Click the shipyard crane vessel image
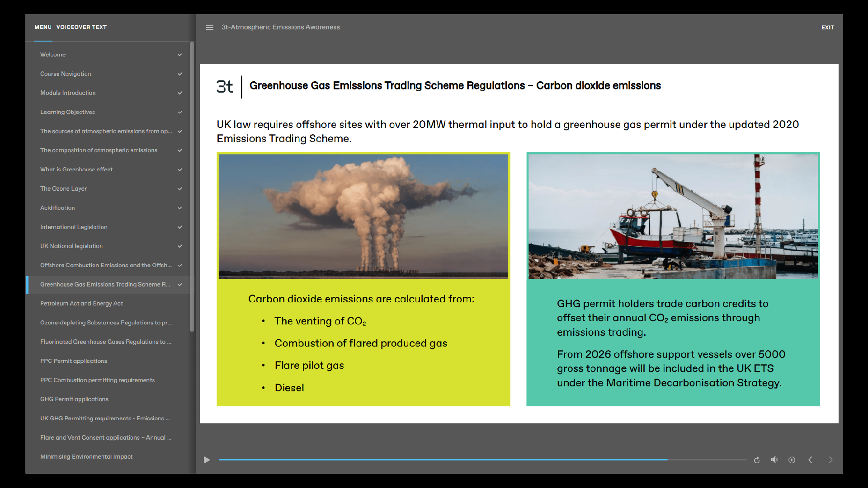Viewport: 868px width, 488px height. click(x=673, y=216)
